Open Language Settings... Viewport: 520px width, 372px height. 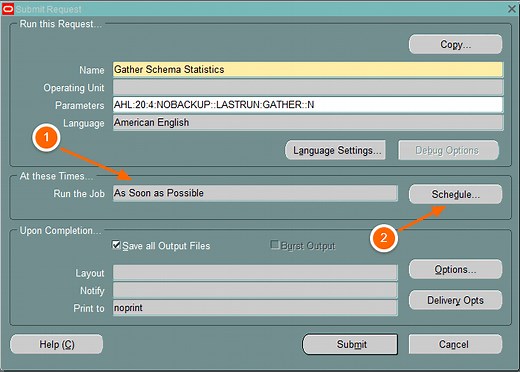(336, 150)
